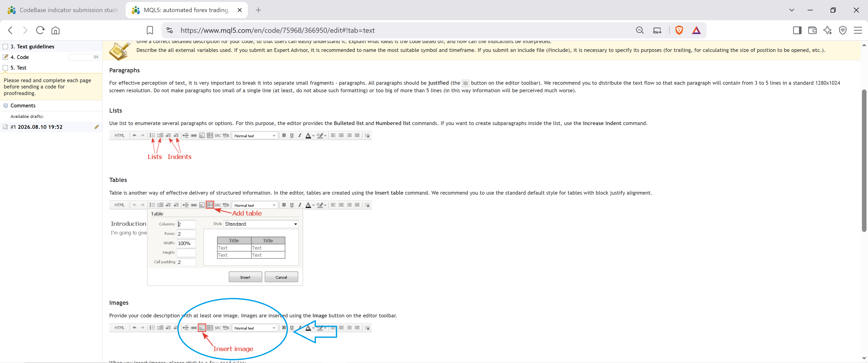
Task: Click Insert button in the Table dialog
Action: [245, 277]
